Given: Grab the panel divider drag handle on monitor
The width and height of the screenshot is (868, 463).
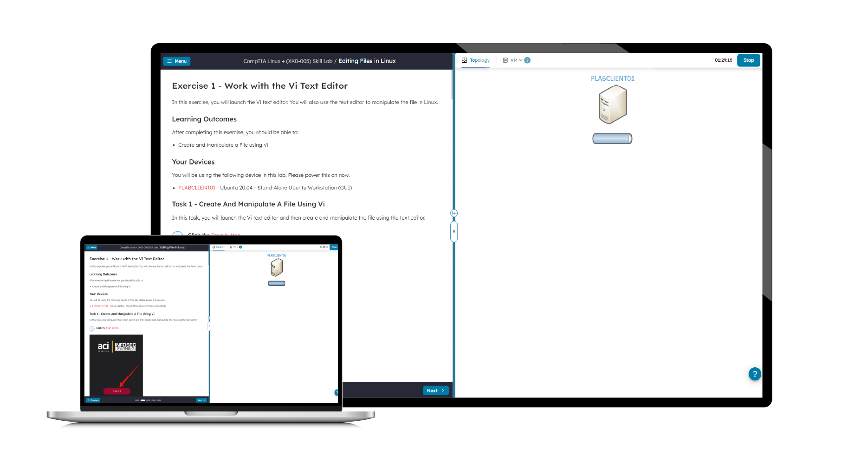Looking at the screenshot, I should pyautogui.click(x=454, y=231).
